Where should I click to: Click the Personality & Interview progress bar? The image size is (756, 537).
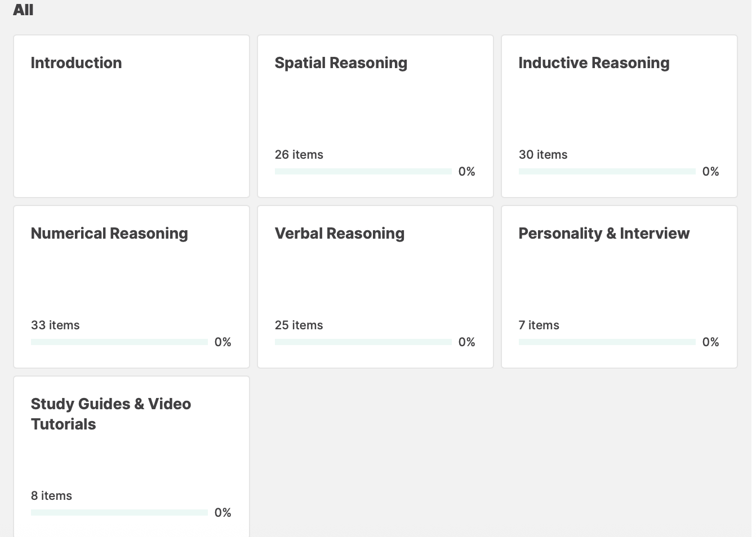[x=607, y=342]
